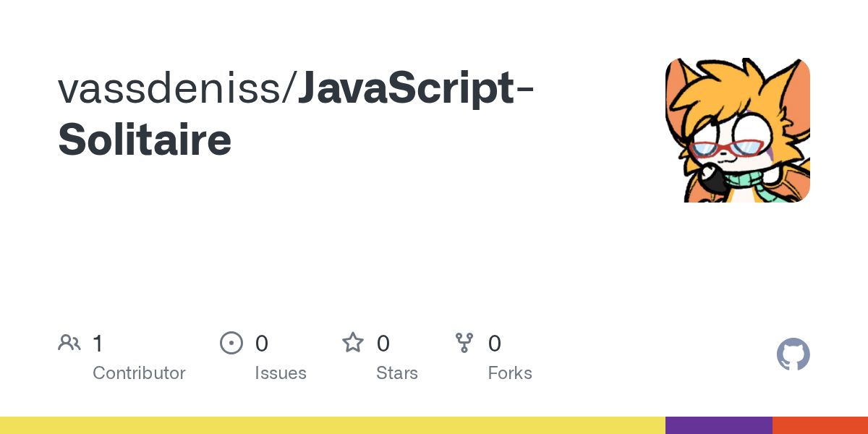Open the fox avatar image
The image size is (868, 434).
738,130
